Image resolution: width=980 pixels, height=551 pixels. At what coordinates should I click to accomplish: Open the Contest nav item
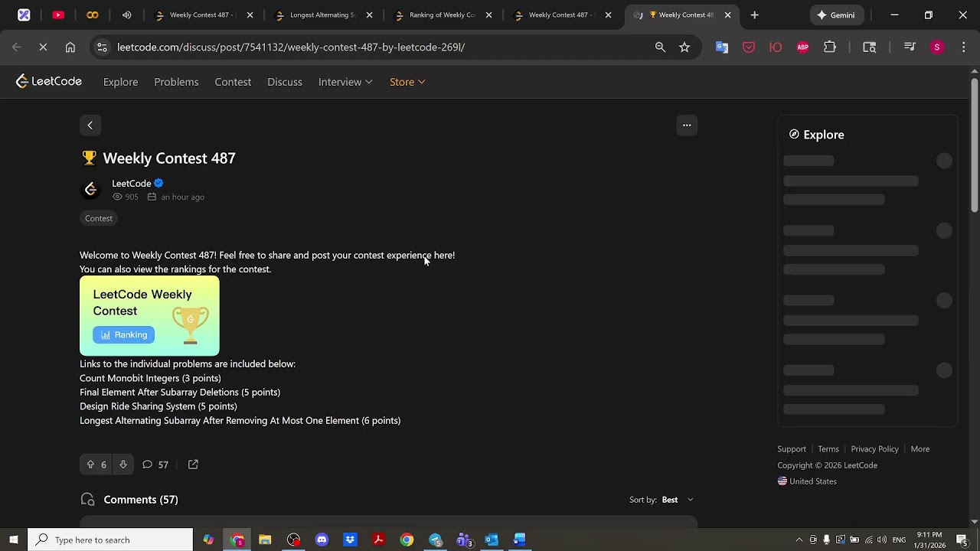pos(233,82)
